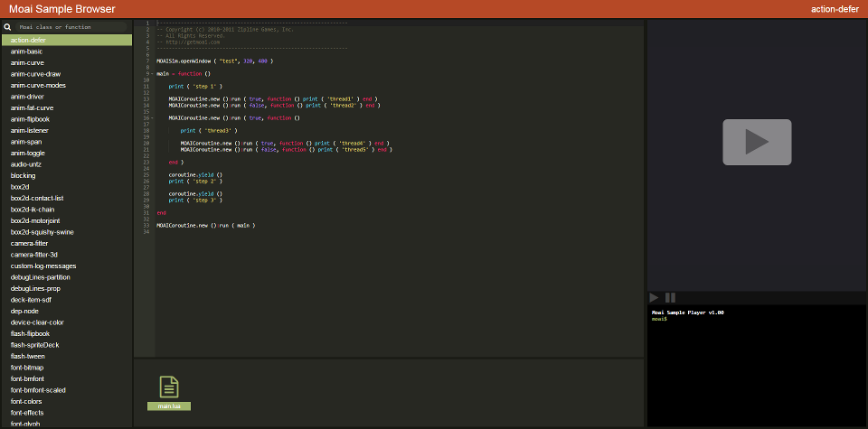
Task: Open the main.lua file icon
Action: 169,387
